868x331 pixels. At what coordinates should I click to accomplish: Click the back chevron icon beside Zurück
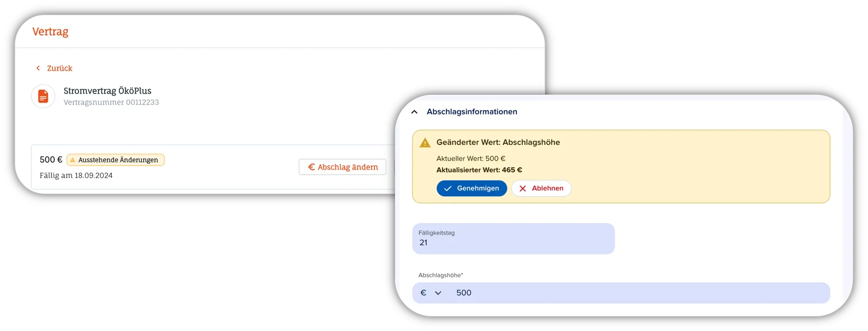coord(38,68)
